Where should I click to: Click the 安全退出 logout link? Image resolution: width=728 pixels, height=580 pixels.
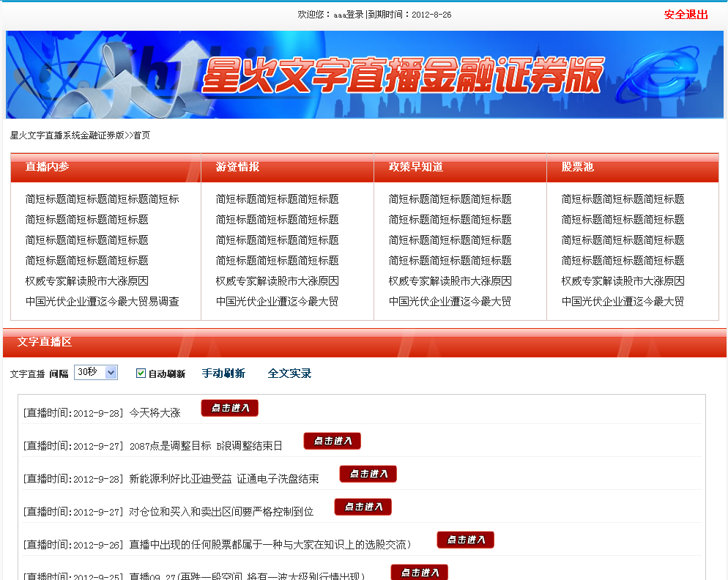coord(686,15)
